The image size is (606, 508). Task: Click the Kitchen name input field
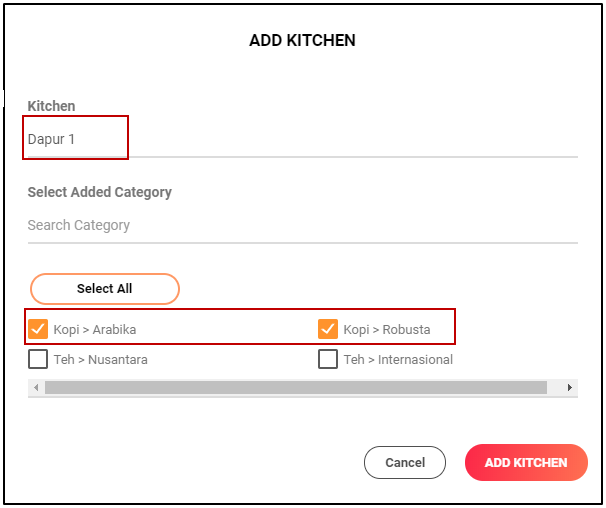point(300,139)
